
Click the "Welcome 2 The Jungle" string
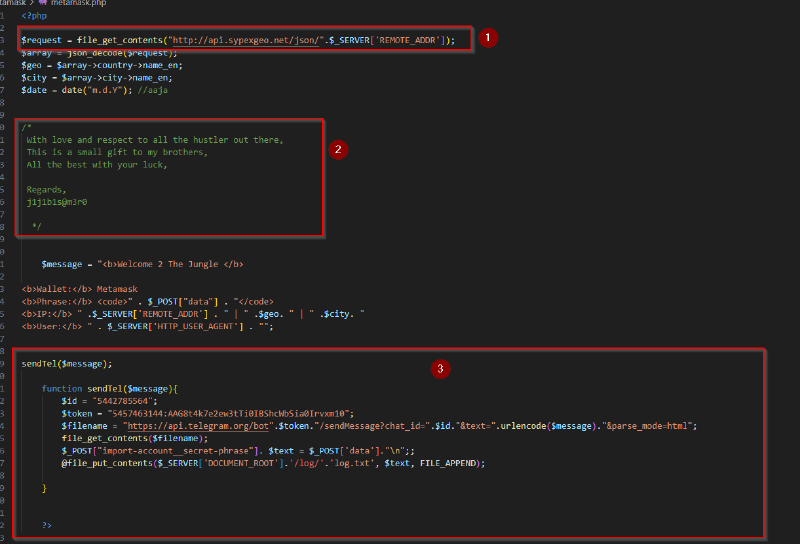click(167, 264)
